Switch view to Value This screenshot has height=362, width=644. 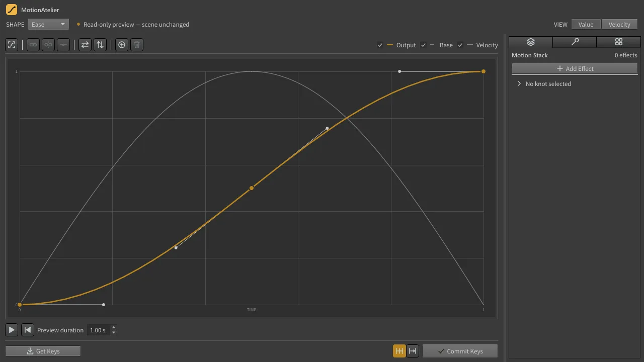(586, 24)
